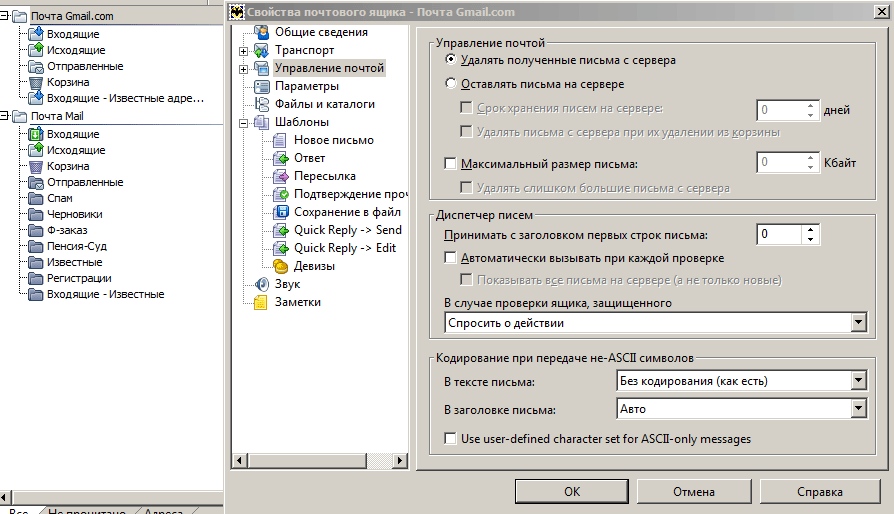The image size is (894, 514).
Task: Expand the Транспорт tree node
Action: [243, 51]
